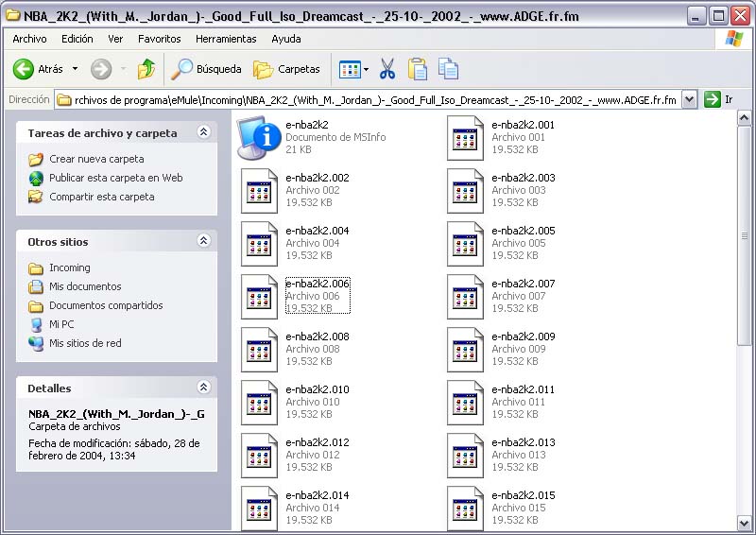Select the e-nba2k2.013 file icon
This screenshot has width=756, height=535.
(x=465, y=456)
